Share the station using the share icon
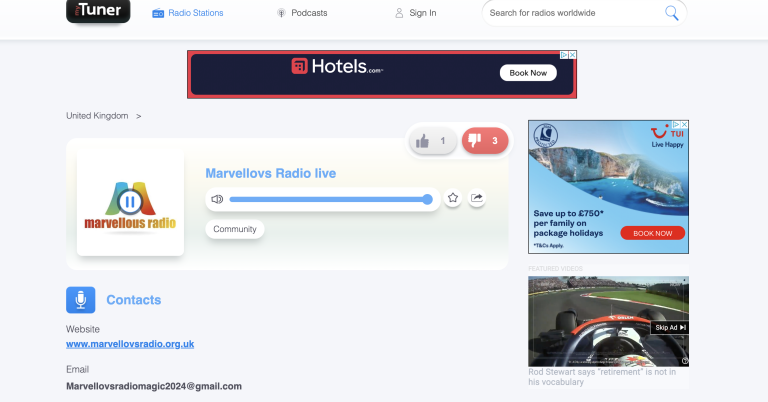This screenshot has height=402, width=768. [x=477, y=198]
